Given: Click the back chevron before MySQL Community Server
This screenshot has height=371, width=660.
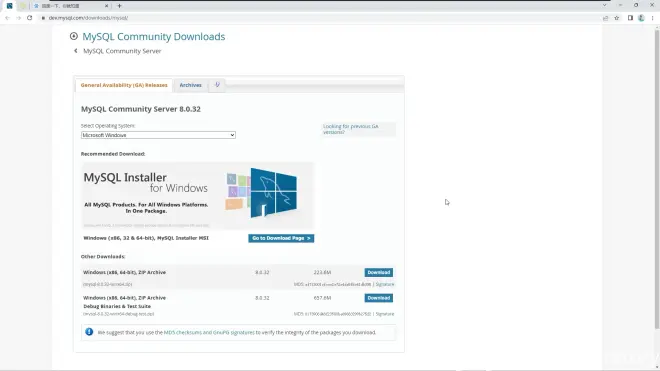Looking at the screenshot, I should tap(76, 51).
